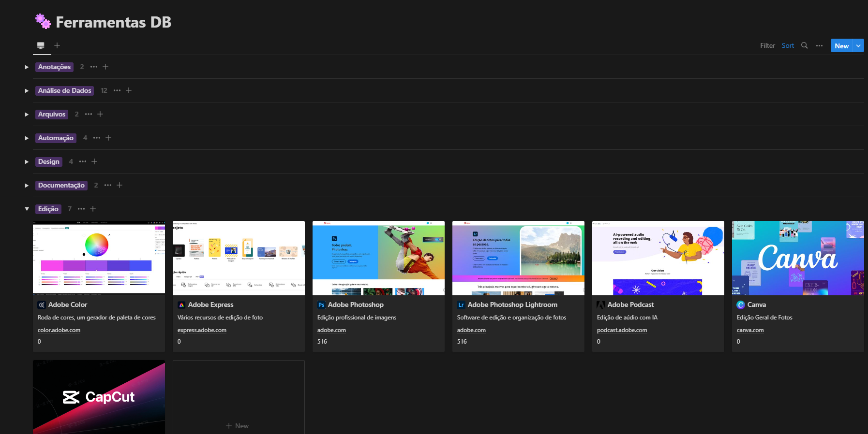The width and height of the screenshot is (868, 434).
Task: Open the express.adobe.com link
Action: 202,330
